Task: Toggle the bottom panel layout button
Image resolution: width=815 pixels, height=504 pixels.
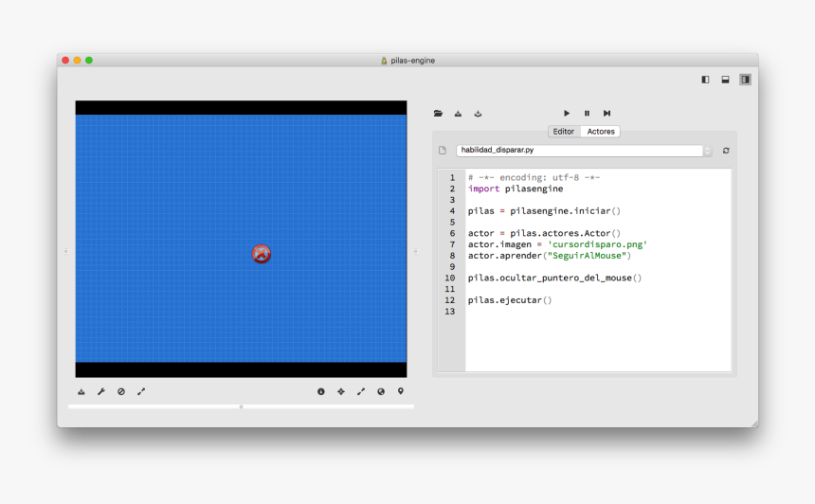Action: click(725, 80)
